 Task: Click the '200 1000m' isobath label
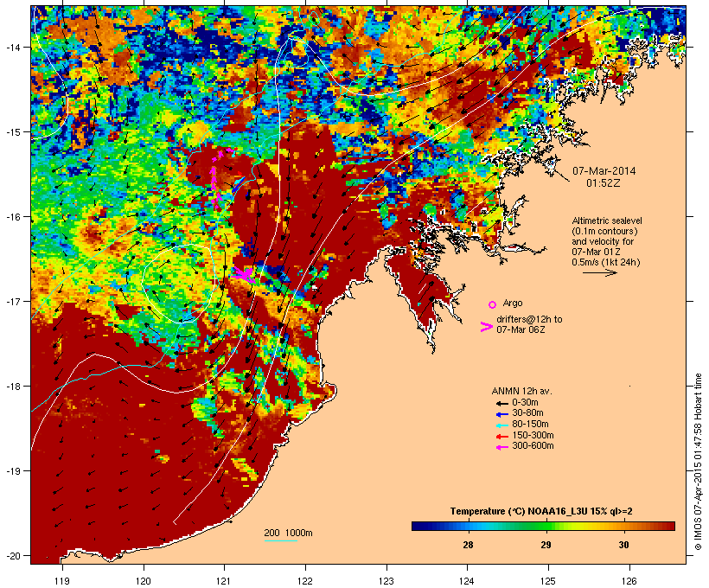click(288, 533)
